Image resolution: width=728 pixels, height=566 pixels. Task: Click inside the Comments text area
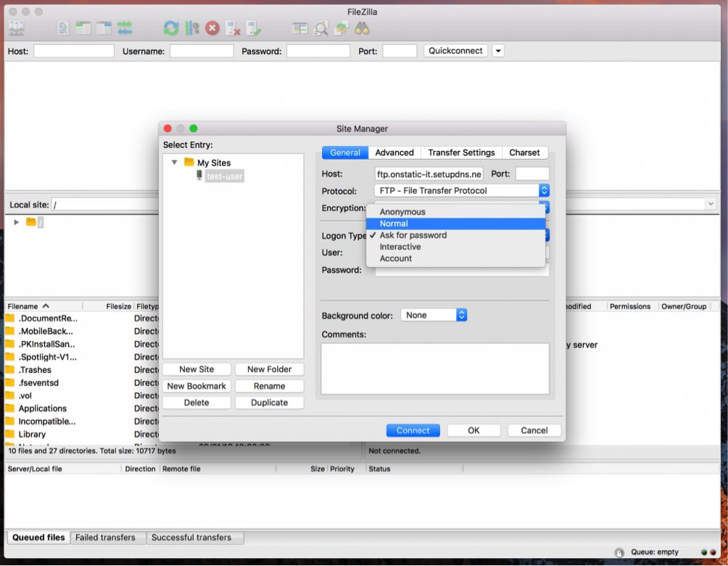pyautogui.click(x=435, y=369)
